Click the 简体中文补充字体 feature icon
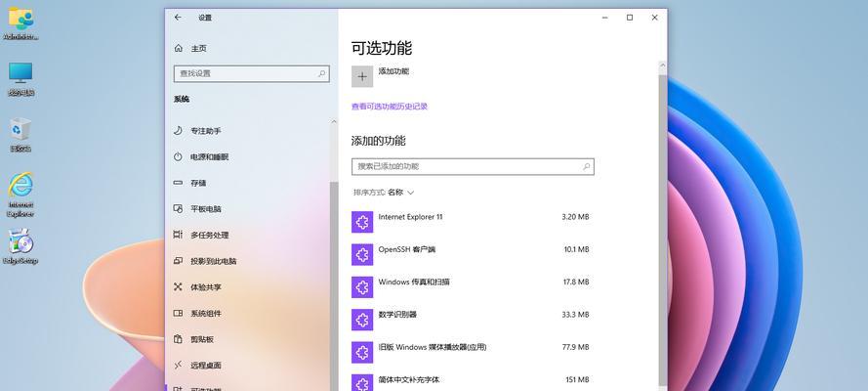The width and height of the screenshot is (868, 391). 362,383
